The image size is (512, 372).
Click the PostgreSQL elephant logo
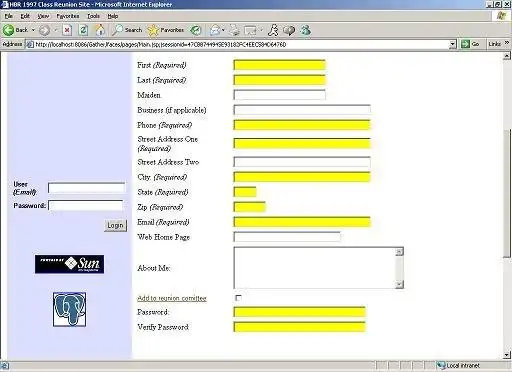pos(70,309)
